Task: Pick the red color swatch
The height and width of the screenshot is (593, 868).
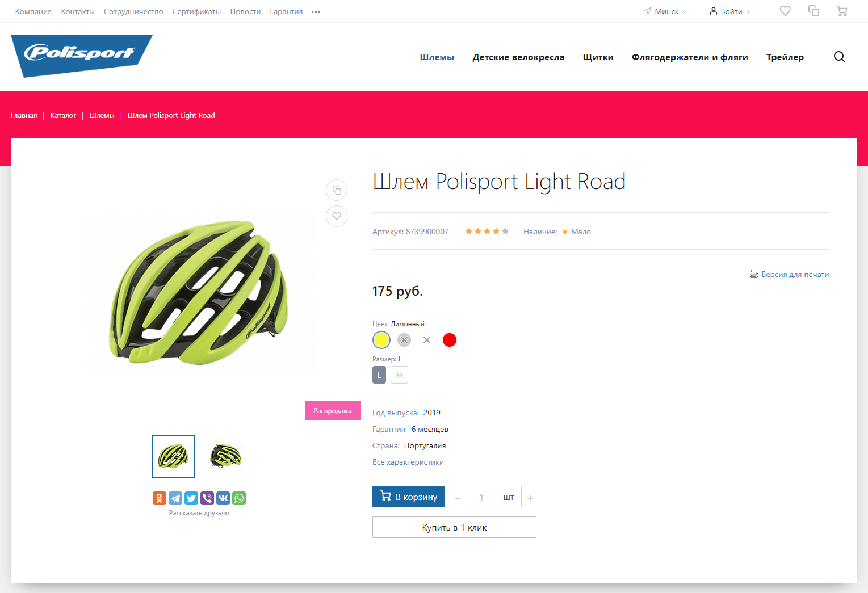Action: pyautogui.click(x=450, y=340)
